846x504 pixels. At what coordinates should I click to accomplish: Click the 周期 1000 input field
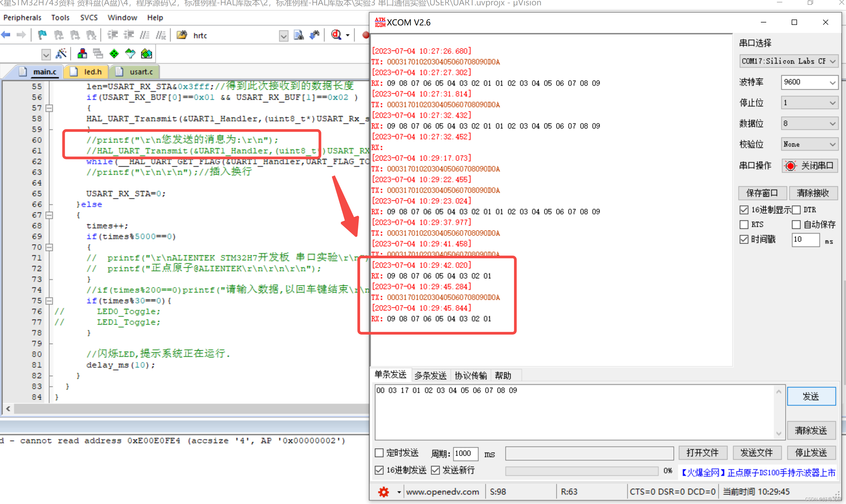[465, 453]
